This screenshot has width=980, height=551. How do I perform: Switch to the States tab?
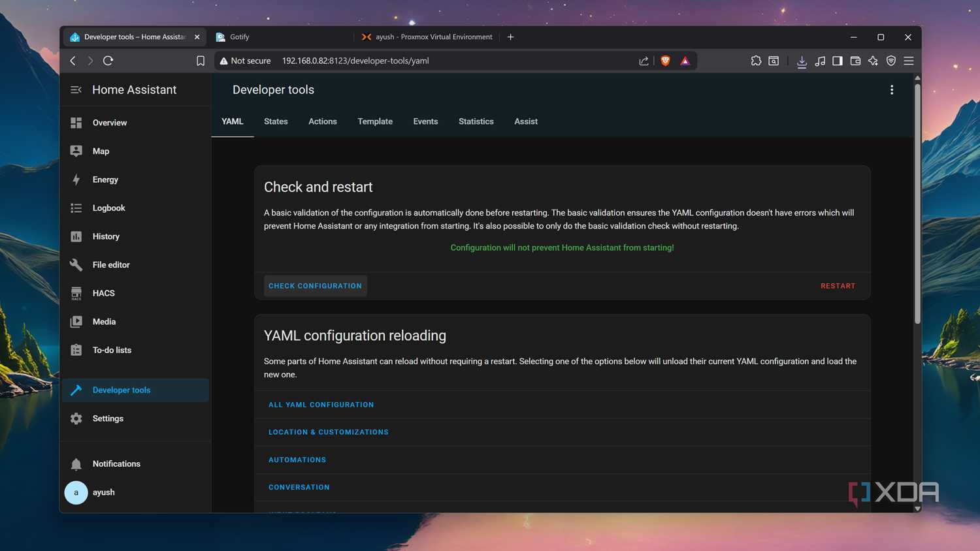click(276, 121)
